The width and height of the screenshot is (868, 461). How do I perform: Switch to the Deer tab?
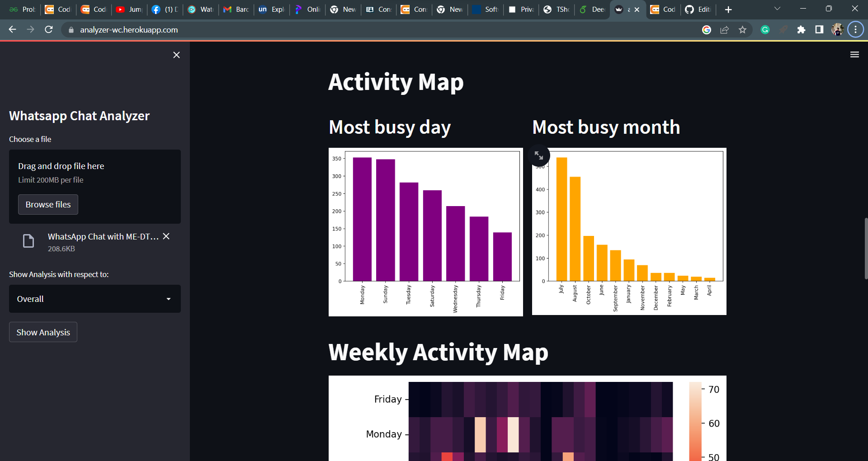pyautogui.click(x=593, y=9)
